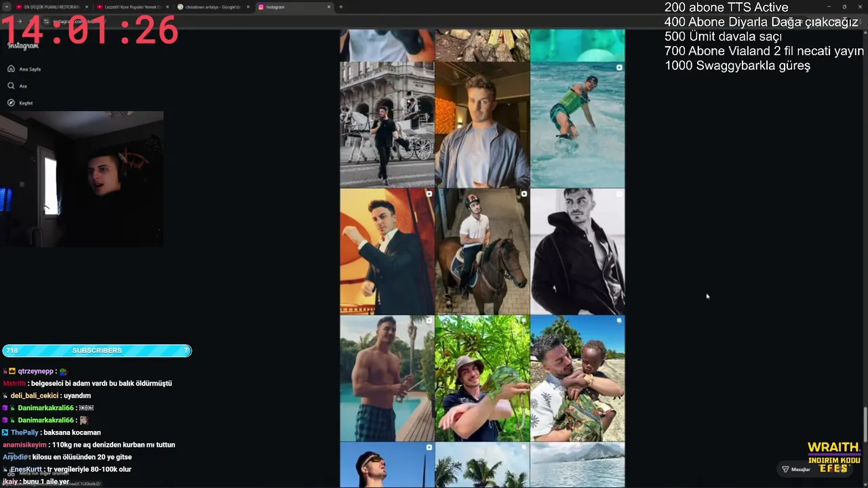Click the chat username deli_bali_cekici
This screenshot has height=488, width=868.
pos(35,396)
